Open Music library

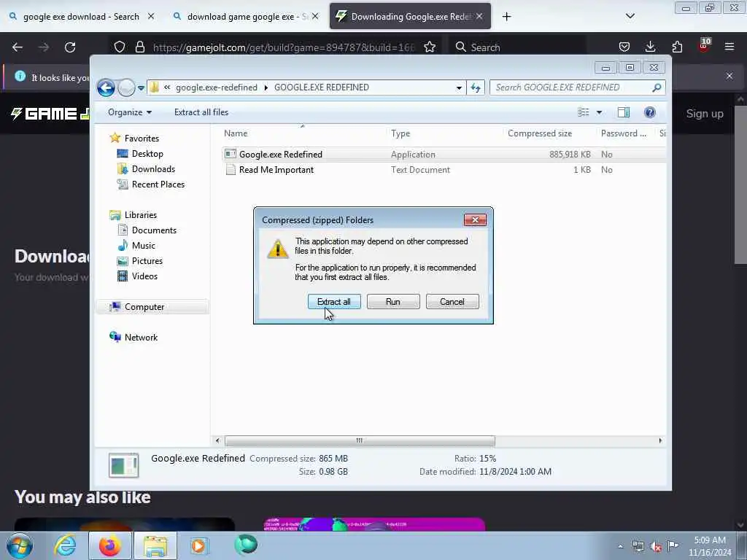click(144, 245)
